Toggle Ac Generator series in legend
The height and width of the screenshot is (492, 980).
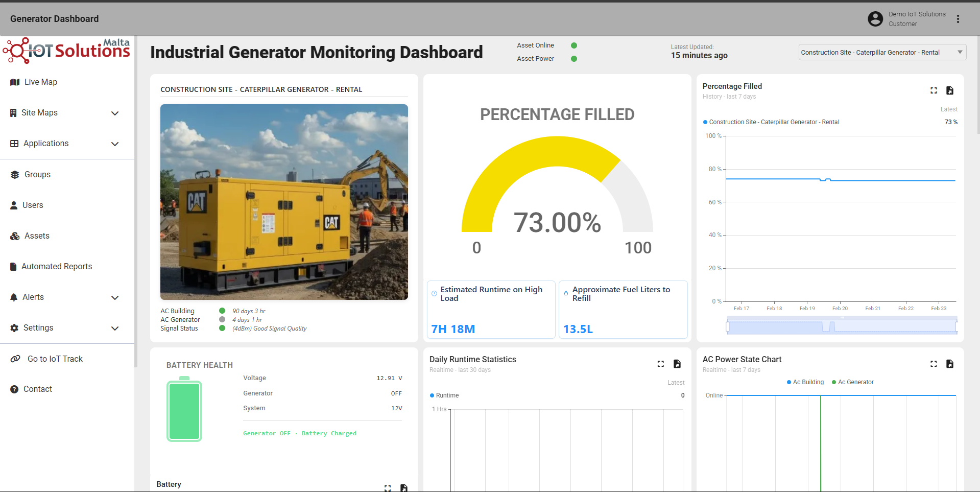(x=853, y=382)
